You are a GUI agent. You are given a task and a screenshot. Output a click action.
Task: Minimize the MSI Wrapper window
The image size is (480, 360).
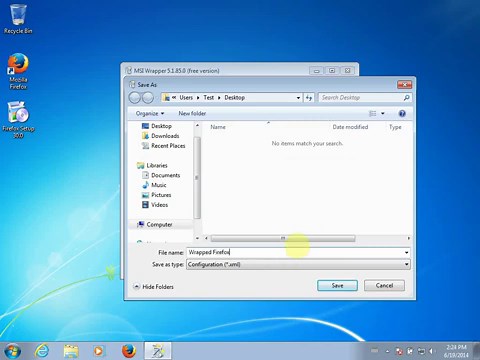[x=317, y=71]
